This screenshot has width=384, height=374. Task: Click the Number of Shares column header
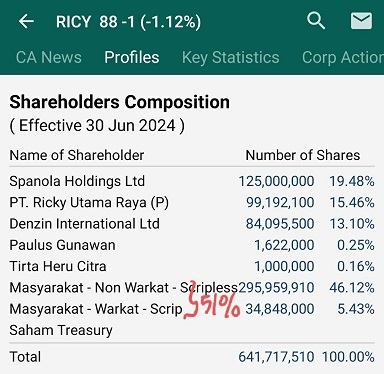303,155
